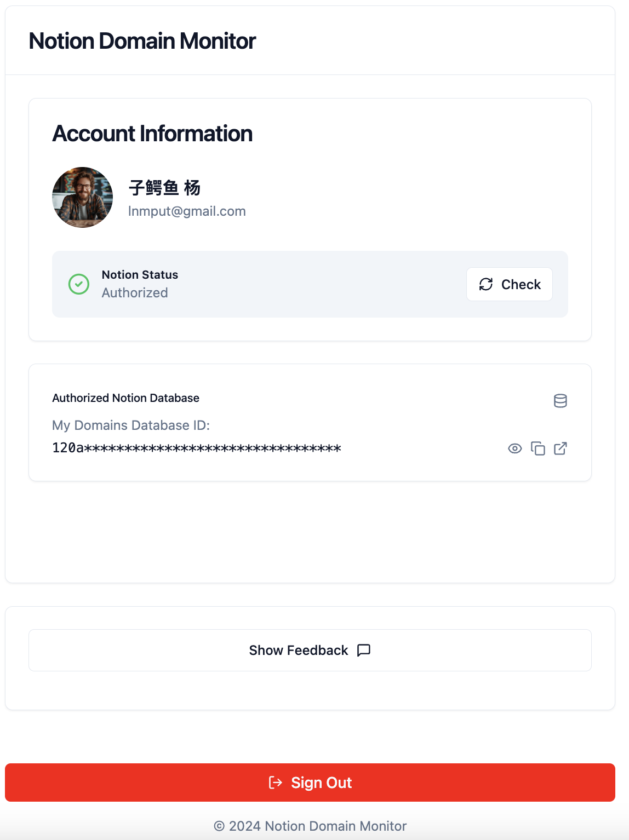The height and width of the screenshot is (840, 629).
Task: Click the speech bubble feedback icon
Action: 364,650
